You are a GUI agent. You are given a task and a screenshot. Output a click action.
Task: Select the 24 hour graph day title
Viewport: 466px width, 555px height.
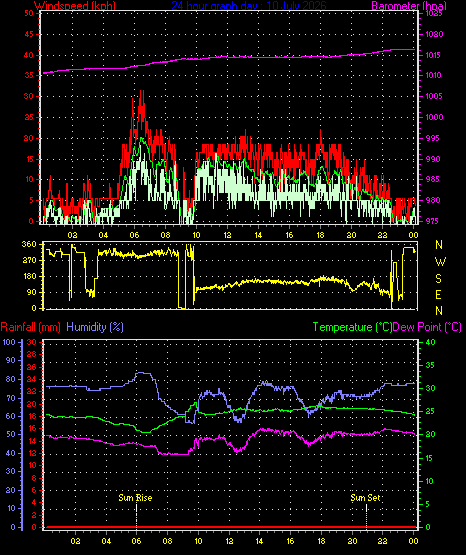tap(249, 5)
